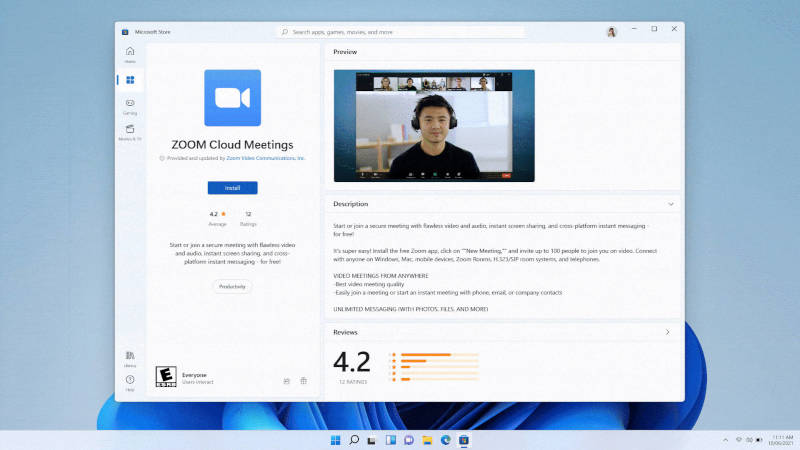Open the Zoom Video Communications publisher link
Viewport: 800px width, 450px height.
tap(265, 158)
